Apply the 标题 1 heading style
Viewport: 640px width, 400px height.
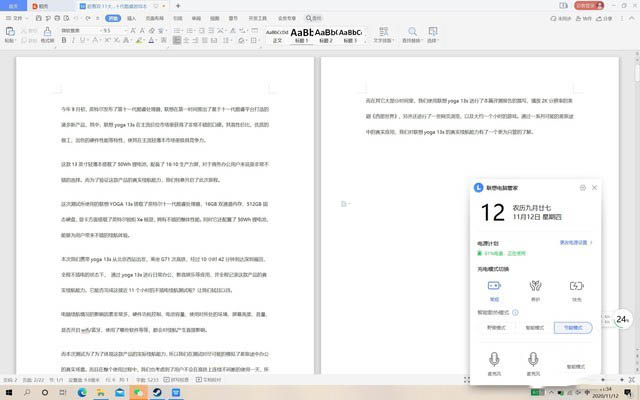point(302,35)
